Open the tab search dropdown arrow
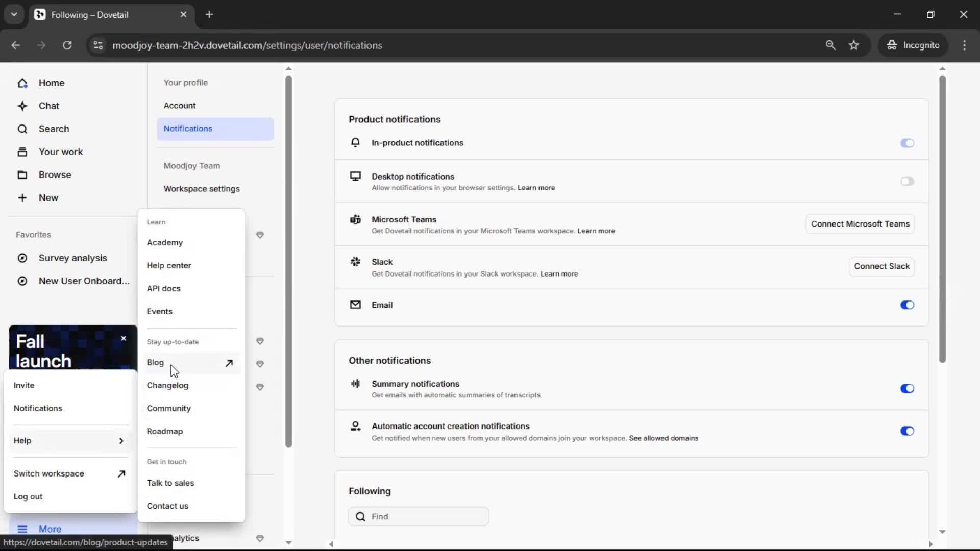980x551 pixels. coord(14,14)
